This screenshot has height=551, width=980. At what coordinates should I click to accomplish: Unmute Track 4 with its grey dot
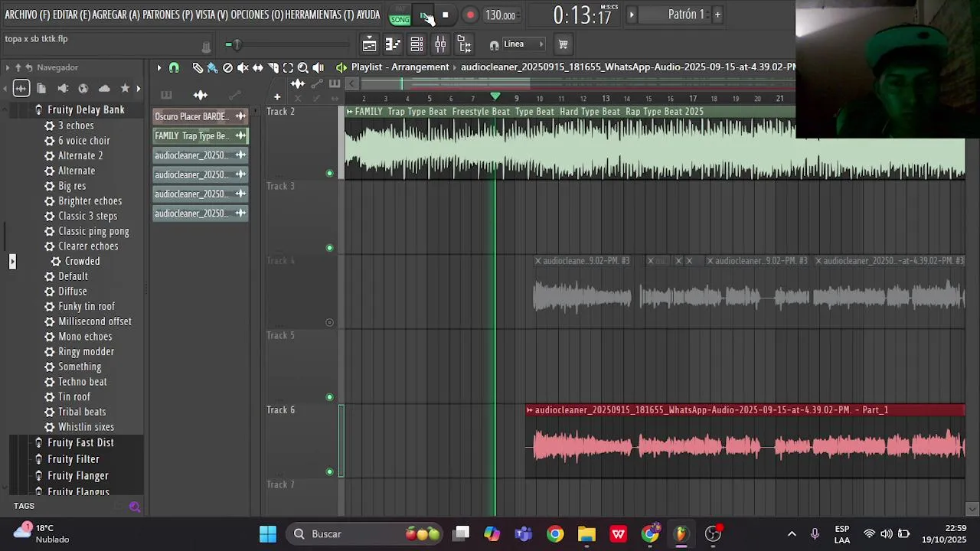click(330, 322)
